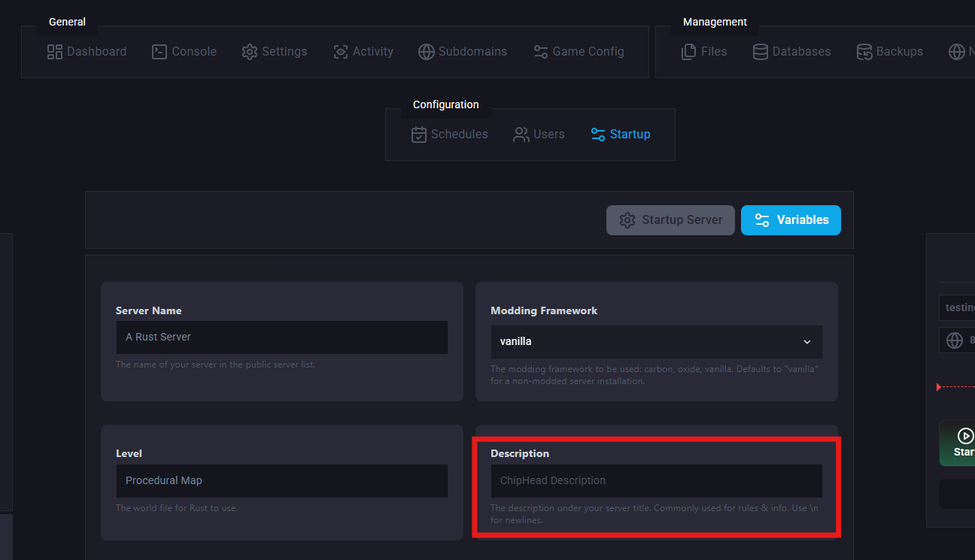Click the Startup sliders icon
975x560 pixels.
[598, 135]
